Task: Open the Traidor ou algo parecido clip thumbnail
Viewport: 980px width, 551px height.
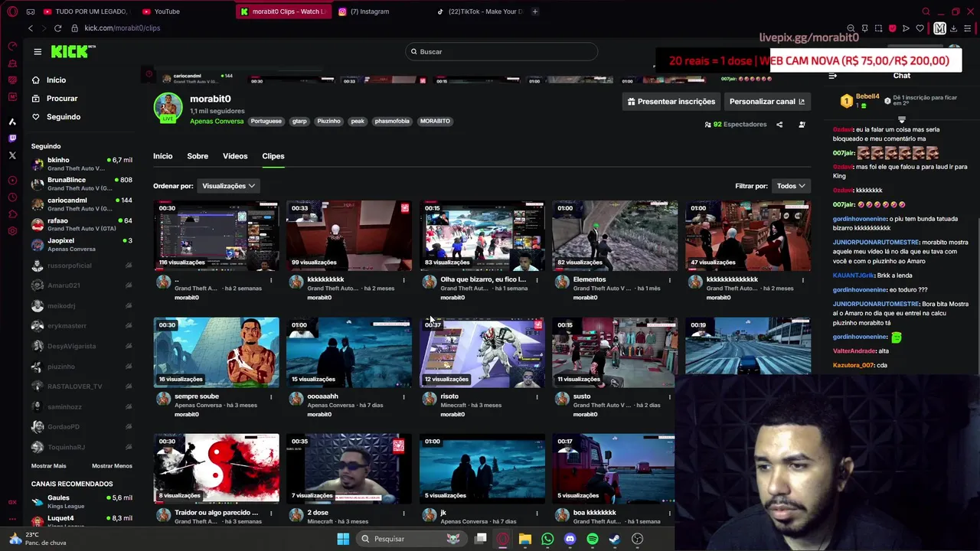Action: click(216, 469)
